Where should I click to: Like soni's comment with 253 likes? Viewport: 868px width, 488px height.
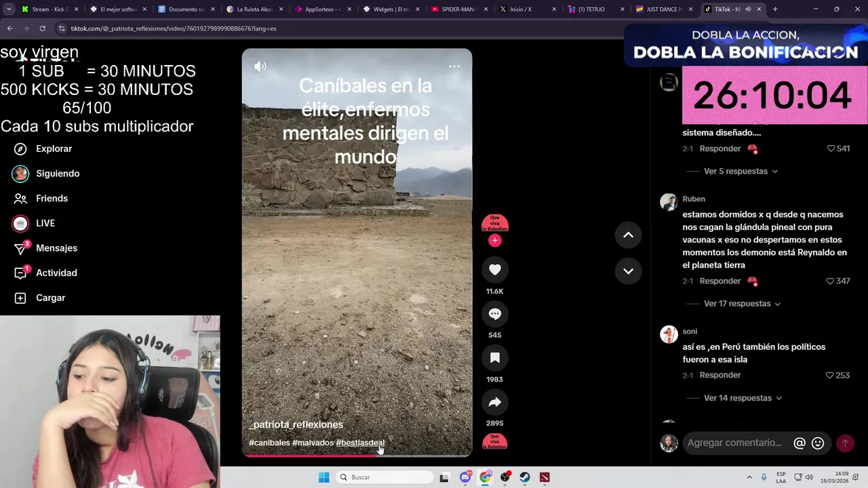point(829,375)
